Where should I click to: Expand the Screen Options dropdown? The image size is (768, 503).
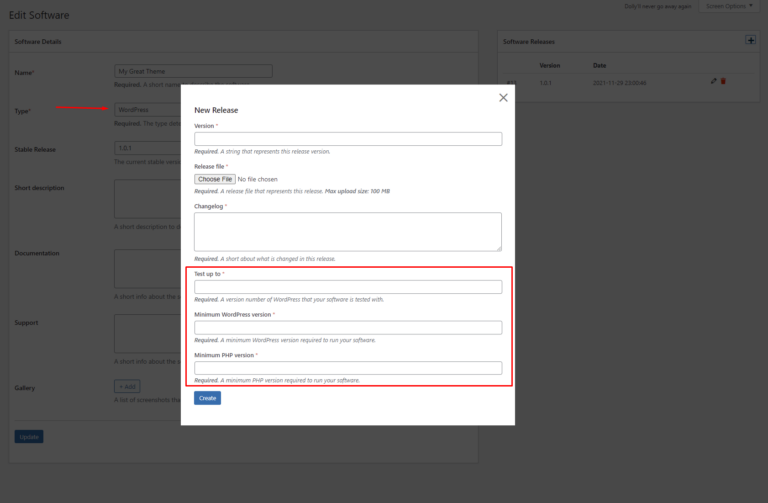[727, 6]
